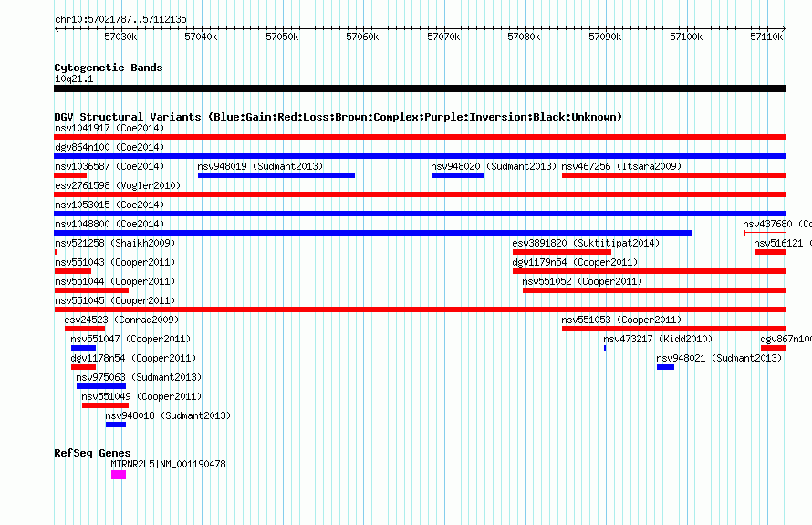Open the dgv864n100 (Coe2014) label
The image size is (812, 525).
(x=109, y=147)
